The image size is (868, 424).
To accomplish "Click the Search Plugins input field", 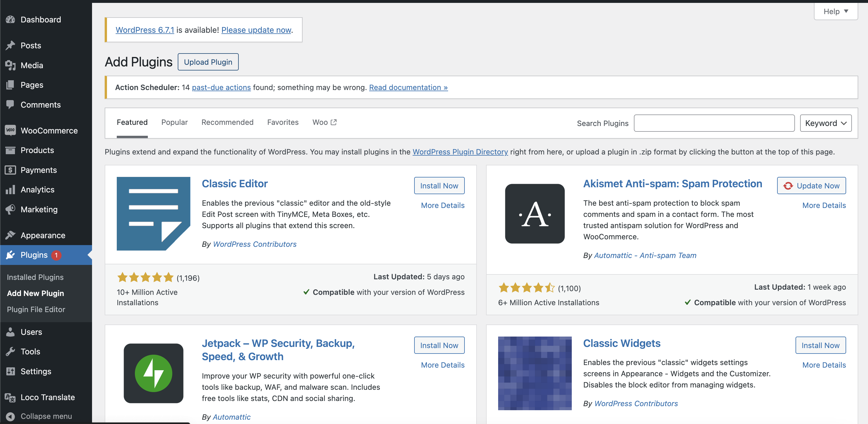I will tap(714, 123).
